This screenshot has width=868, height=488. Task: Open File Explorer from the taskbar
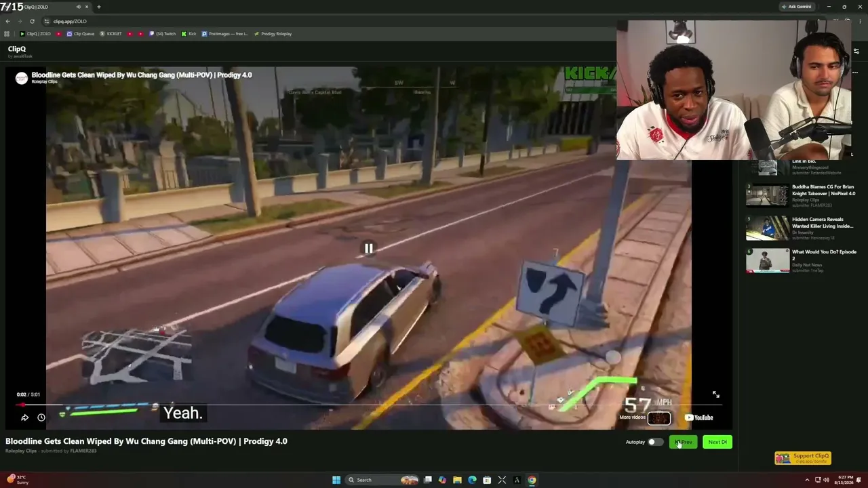(x=457, y=480)
